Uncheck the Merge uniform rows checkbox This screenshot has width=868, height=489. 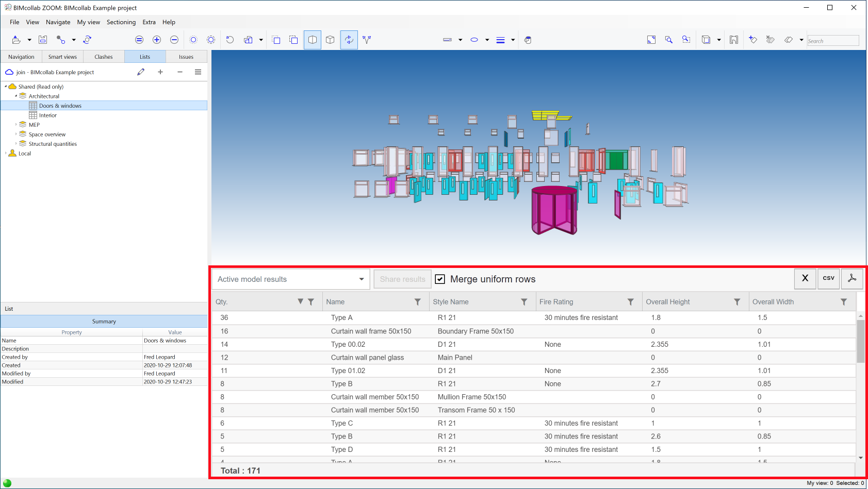tap(440, 279)
